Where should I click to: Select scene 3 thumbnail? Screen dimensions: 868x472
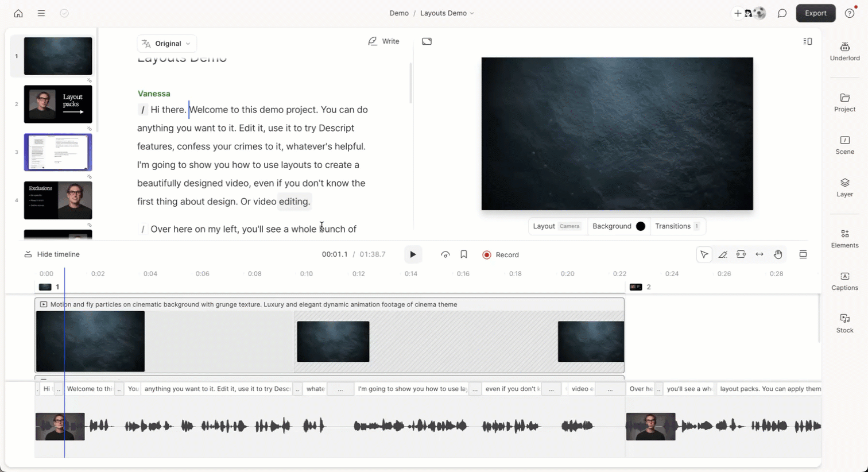pyautogui.click(x=58, y=152)
